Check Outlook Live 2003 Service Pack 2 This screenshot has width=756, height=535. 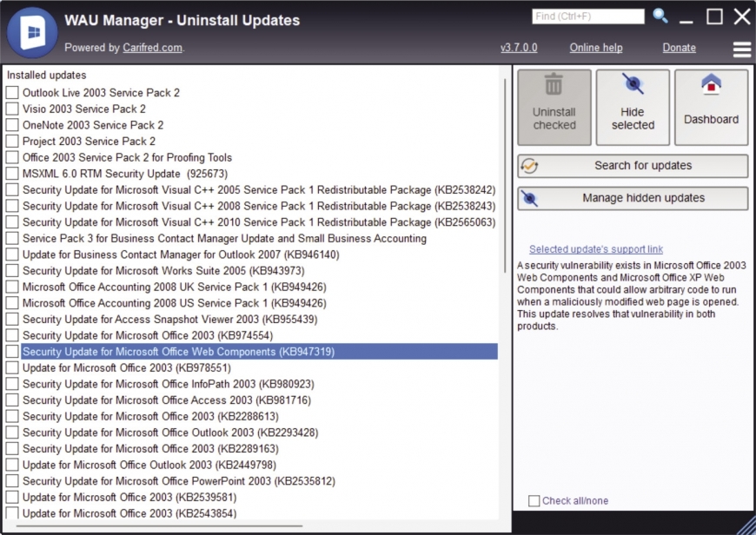12,93
